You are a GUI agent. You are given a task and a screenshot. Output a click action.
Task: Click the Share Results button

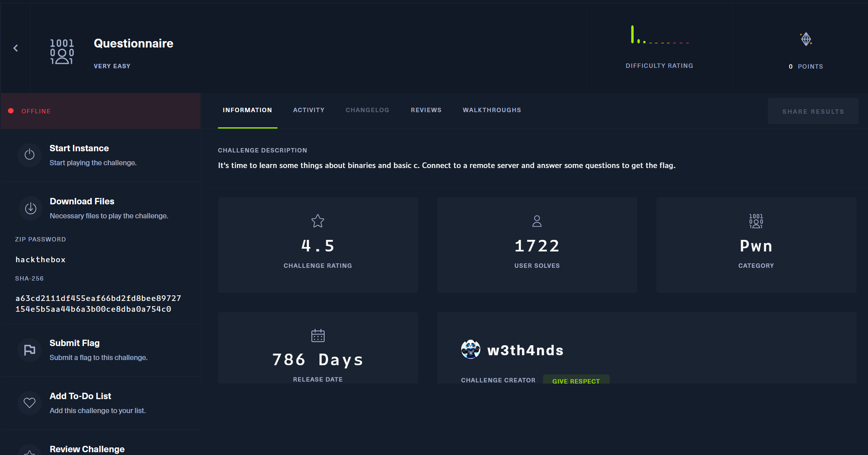(x=813, y=111)
